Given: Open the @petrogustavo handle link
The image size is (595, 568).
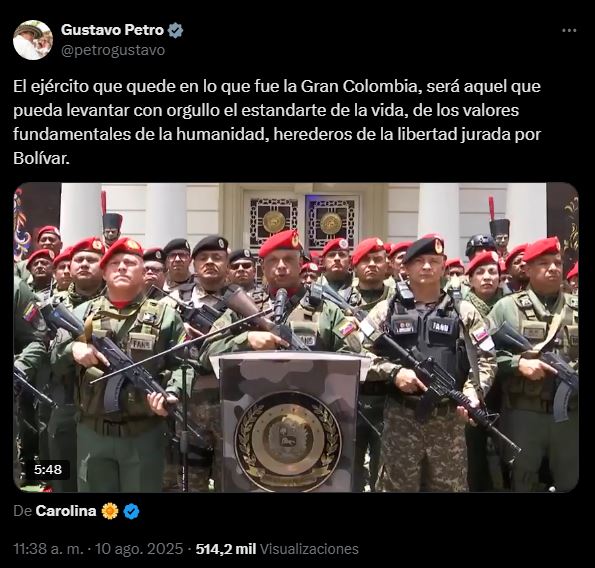Looking at the screenshot, I should 113,50.
